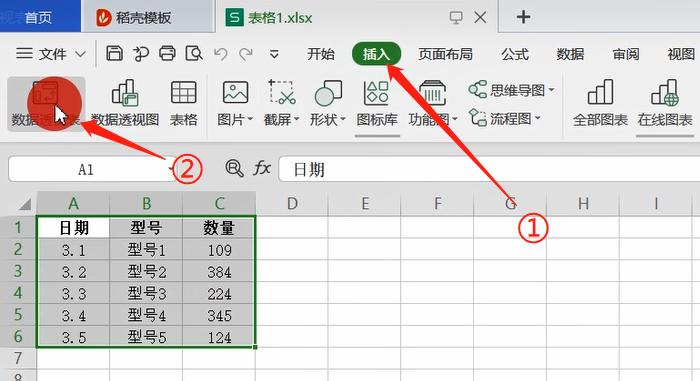Expand the 图片 dropdown arrow

[x=250, y=119]
